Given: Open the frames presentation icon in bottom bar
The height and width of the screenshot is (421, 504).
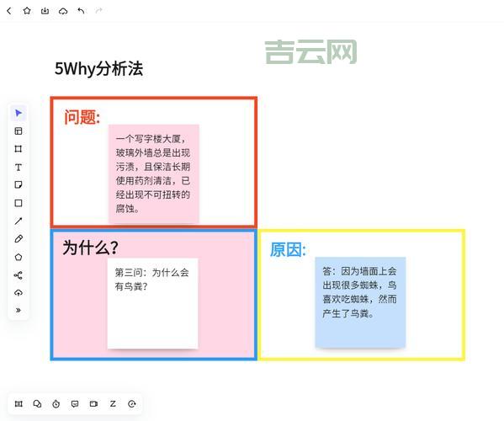Looking at the screenshot, I should [x=19, y=404].
